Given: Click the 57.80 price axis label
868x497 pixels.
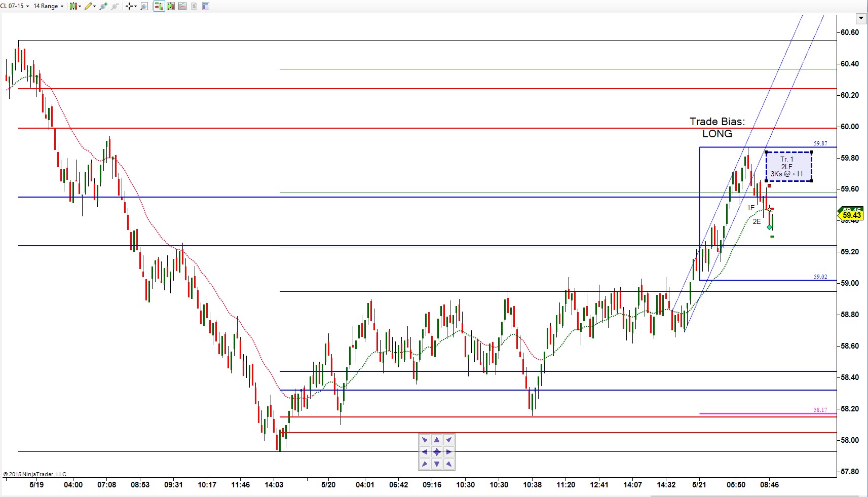Looking at the screenshot, I should point(850,472).
